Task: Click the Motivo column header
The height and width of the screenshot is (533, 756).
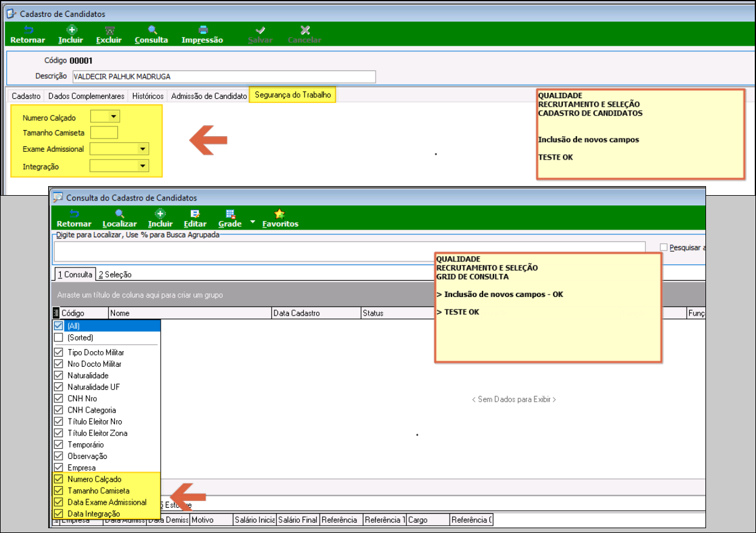Action: click(211, 520)
